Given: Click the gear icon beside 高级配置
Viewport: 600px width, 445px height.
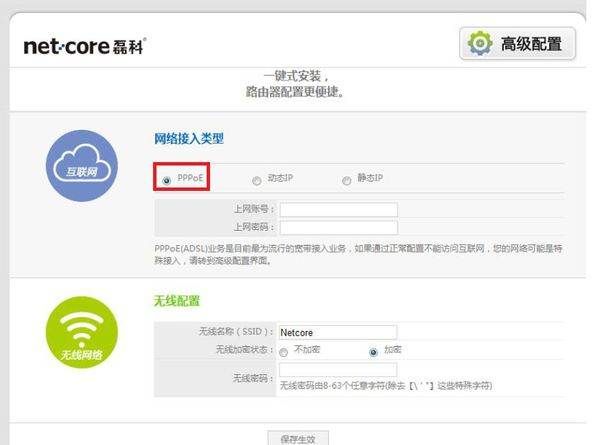Looking at the screenshot, I should (x=481, y=44).
